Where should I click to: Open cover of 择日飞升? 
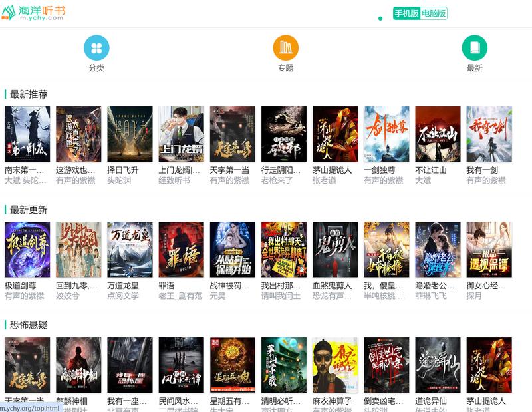(x=130, y=134)
